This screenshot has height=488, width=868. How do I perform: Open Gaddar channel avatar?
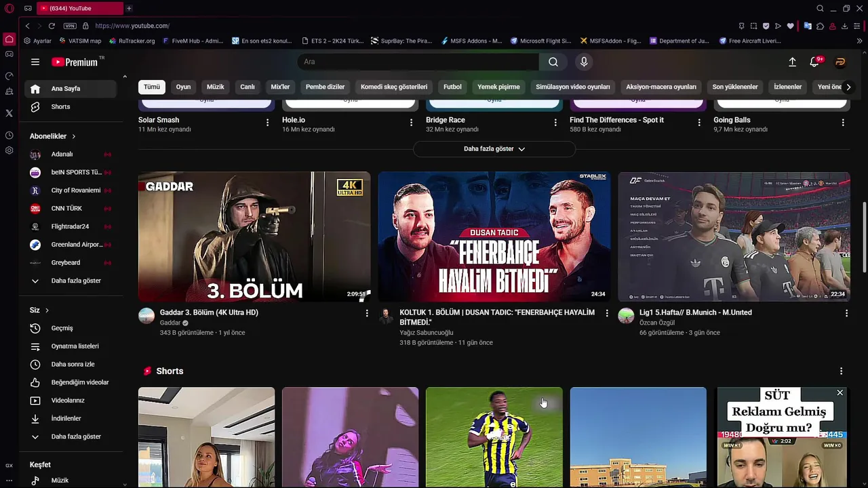146,315
